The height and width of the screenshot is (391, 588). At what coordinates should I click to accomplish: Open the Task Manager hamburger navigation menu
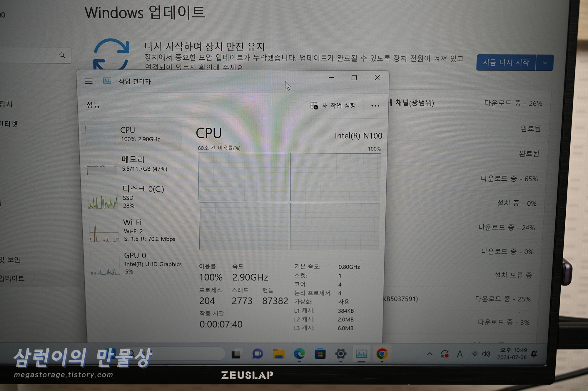pyautogui.click(x=88, y=81)
